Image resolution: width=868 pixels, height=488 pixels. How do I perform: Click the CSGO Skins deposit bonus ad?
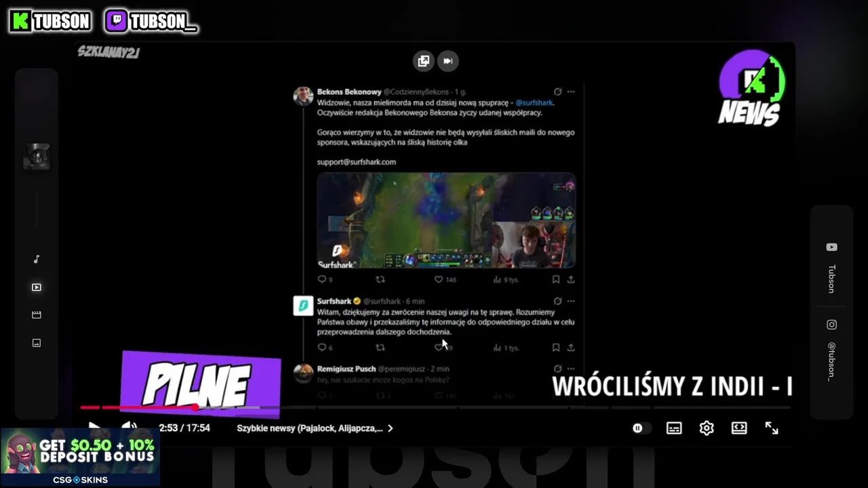80,457
